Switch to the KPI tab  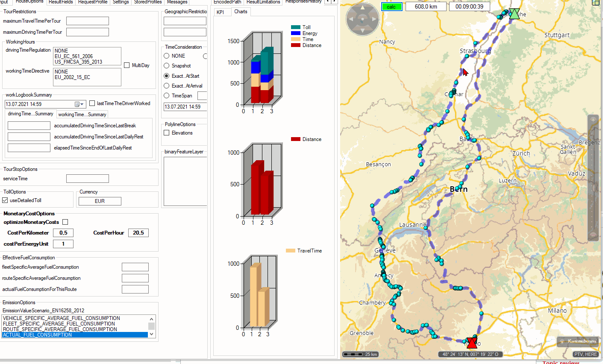(221, 12)
